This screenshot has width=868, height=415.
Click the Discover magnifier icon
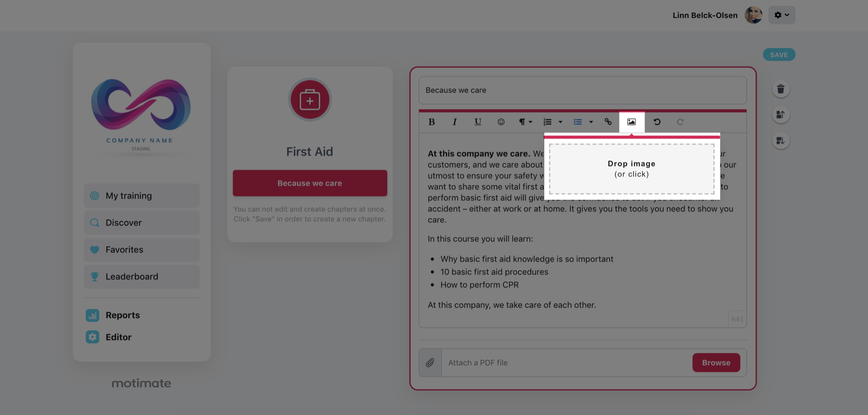[95, 222]
